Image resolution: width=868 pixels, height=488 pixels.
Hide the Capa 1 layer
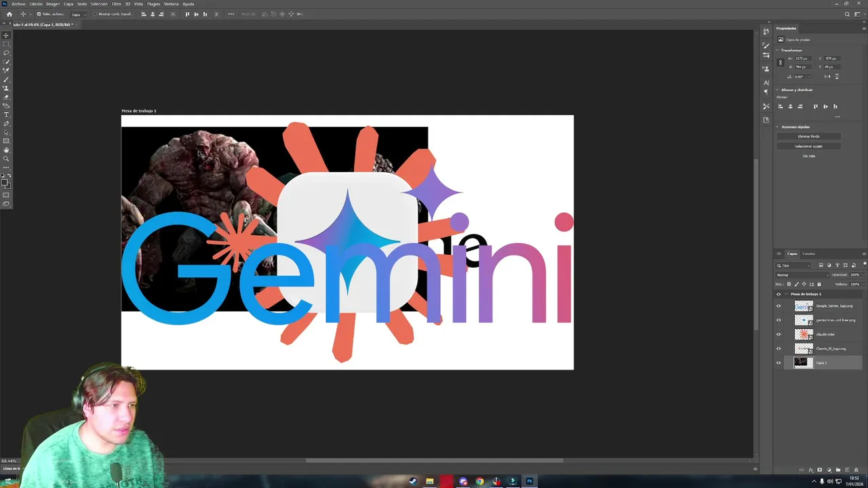click(778, 363)
